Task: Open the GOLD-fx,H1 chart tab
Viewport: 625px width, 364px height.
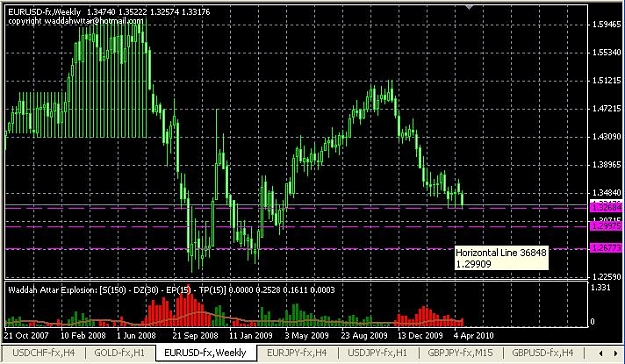Action: pos(120,352)
